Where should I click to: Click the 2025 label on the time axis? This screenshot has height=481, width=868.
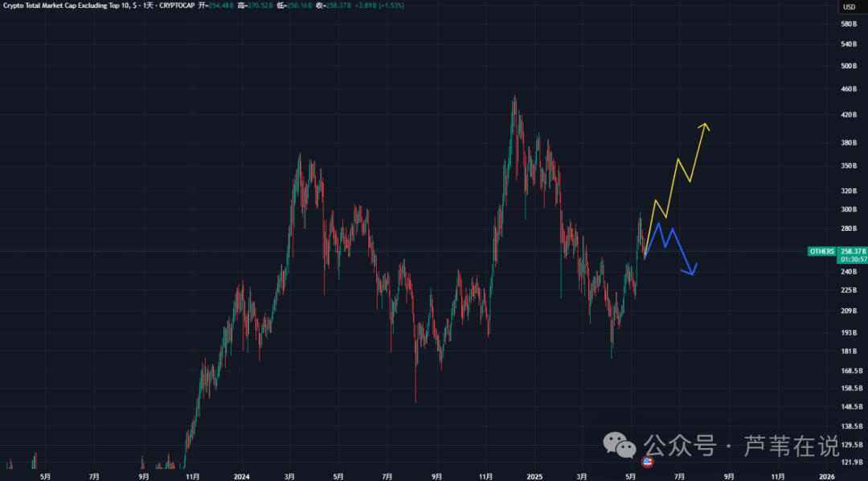point(534,475)
